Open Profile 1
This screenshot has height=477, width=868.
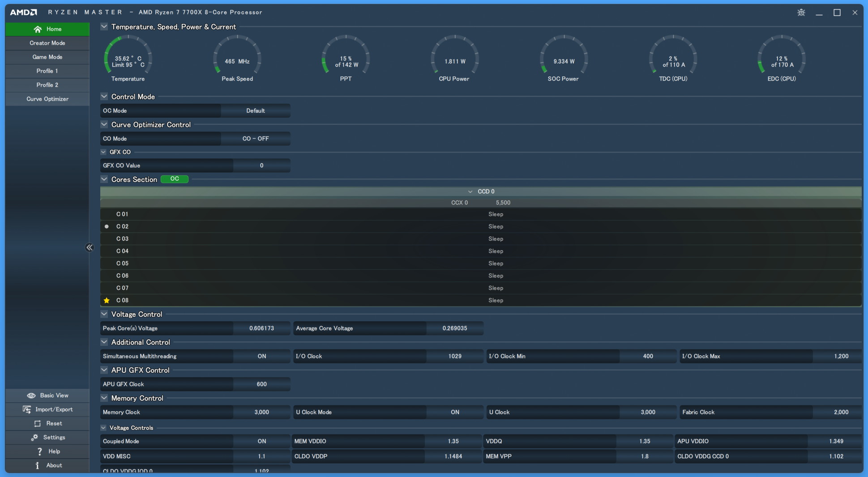coord(47,71)
